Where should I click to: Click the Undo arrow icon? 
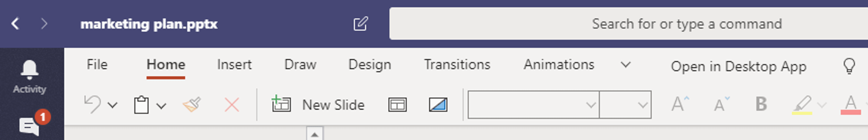click(92, 105)
